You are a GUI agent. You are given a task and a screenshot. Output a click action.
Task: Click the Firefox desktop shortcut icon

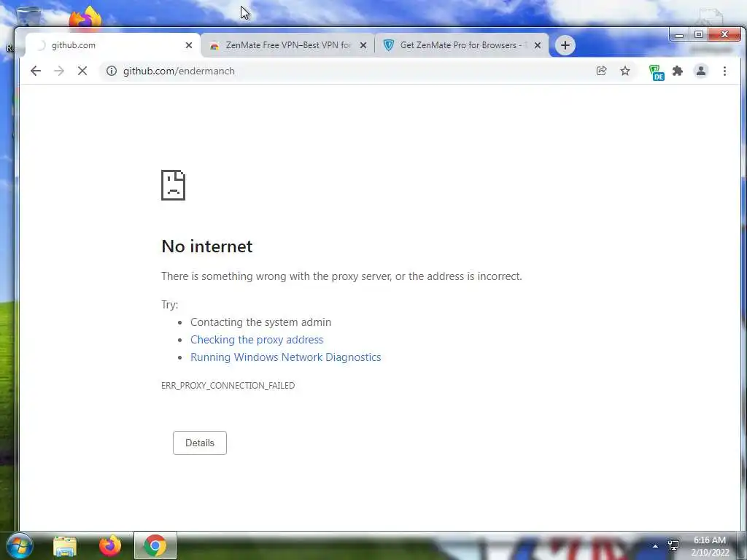click(x=85, y=18)
